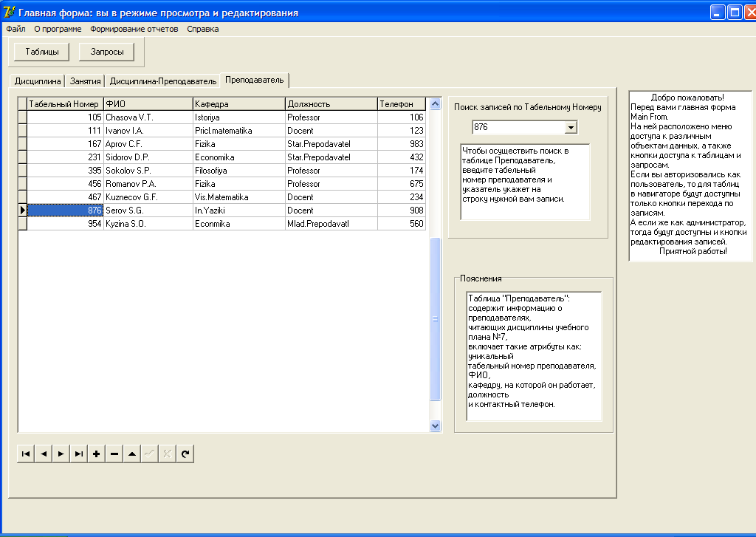
Task: Click phone cell 432
Action: [x=402, y=157]
